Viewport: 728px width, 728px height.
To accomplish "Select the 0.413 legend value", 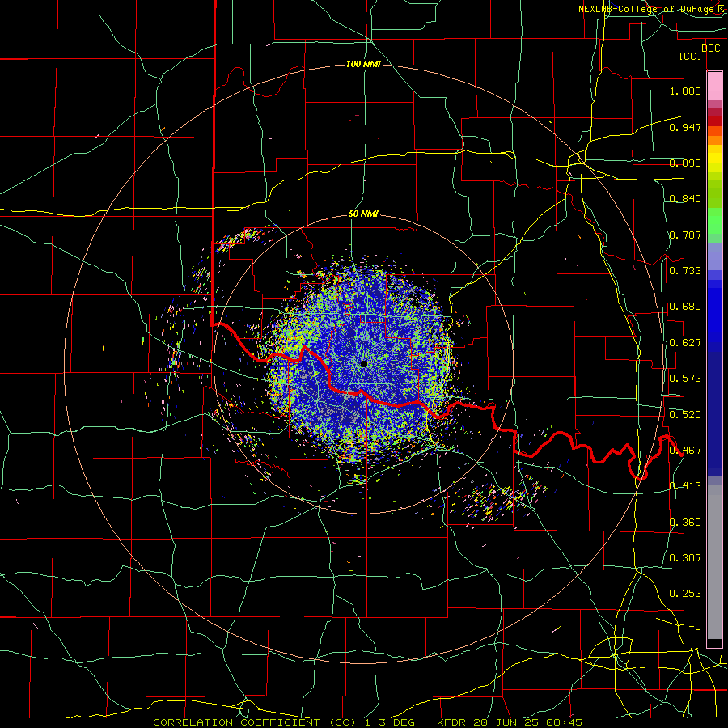I will (685, 486).
